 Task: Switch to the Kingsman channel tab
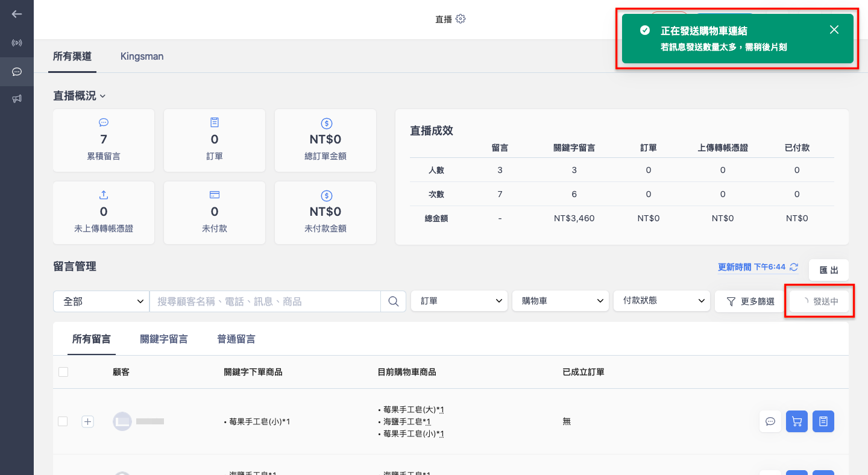[x=142, y=57]
